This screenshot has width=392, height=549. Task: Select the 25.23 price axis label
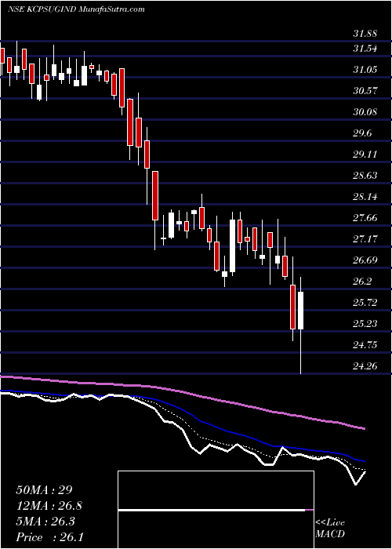click(x=365, y=324)
